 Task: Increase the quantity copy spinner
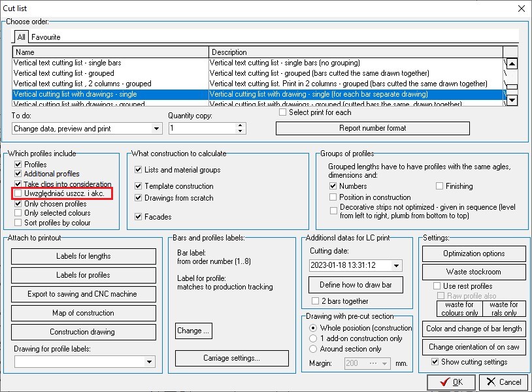pos(241,125)
